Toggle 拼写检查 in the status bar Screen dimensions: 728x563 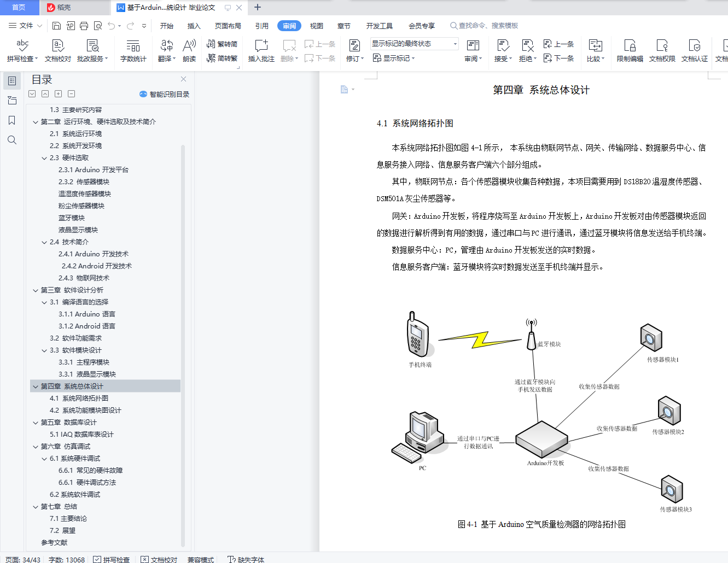[112, 559]
